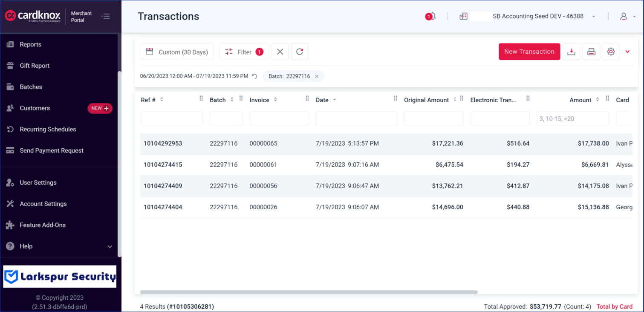The width and height of the screenshot is (644, 312).
Task: Click the Batch column drag handle
Action: 241,98
